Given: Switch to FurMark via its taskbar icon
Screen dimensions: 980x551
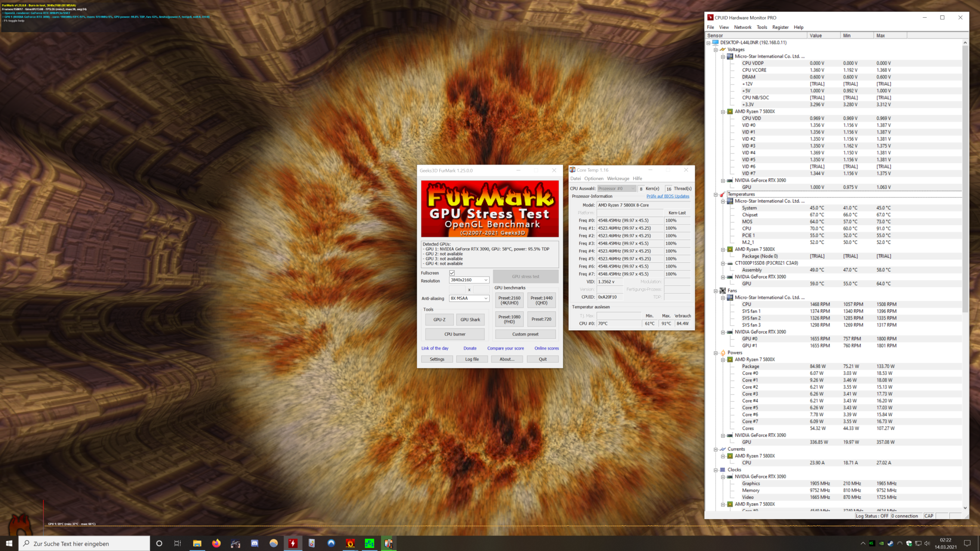Looking at the screenshot, I should (x=350, y=543).
